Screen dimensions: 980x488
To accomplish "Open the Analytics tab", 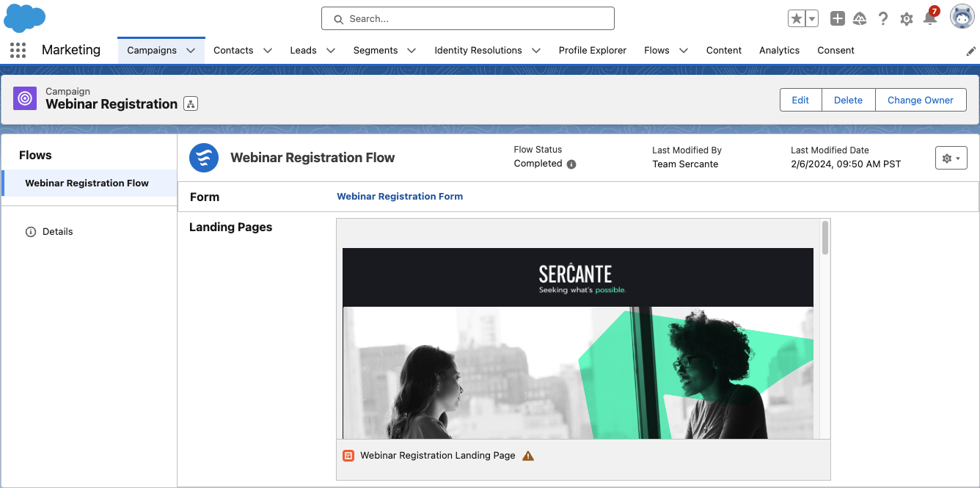I will pos(779,51).
